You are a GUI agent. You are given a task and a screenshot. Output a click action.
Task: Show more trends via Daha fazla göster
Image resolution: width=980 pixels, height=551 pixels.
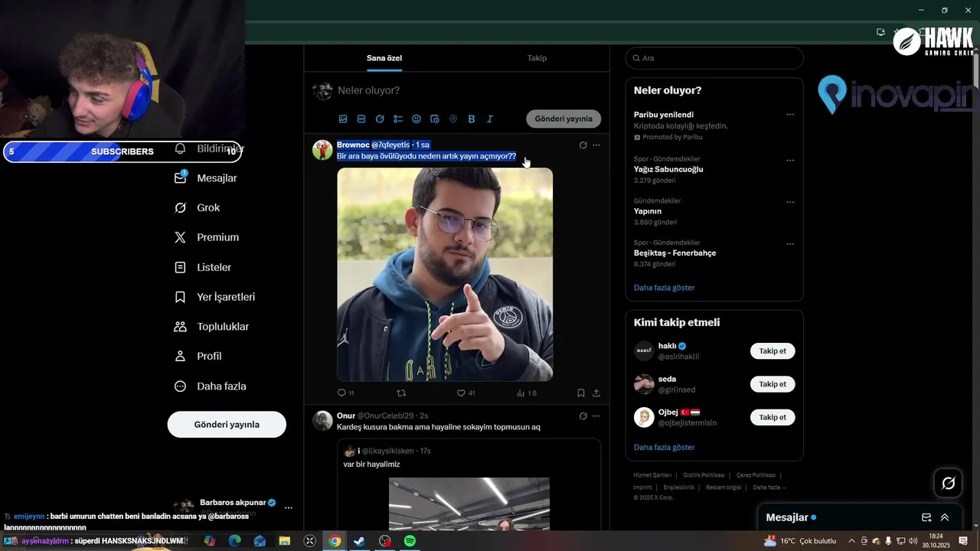[x=665, y=288]
